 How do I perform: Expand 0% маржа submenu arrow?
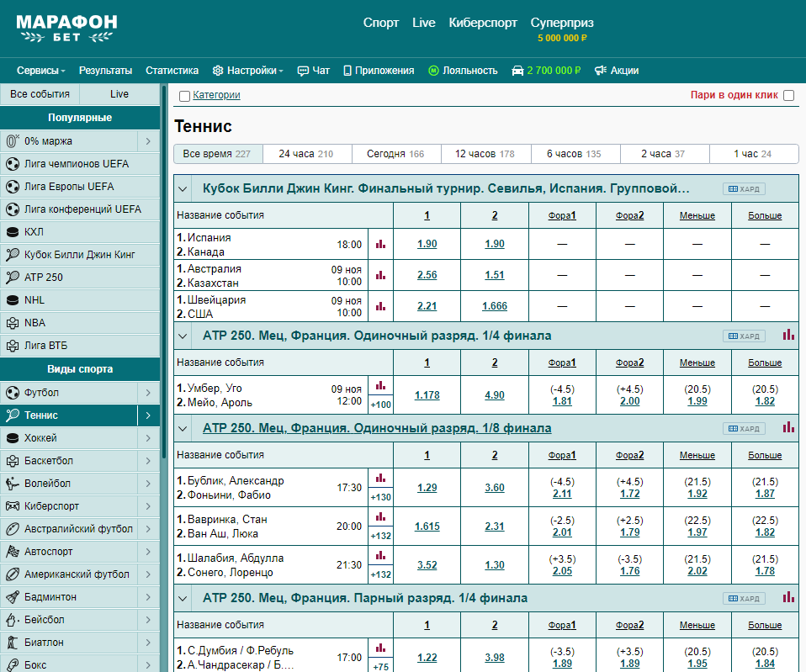coord(149,140)
